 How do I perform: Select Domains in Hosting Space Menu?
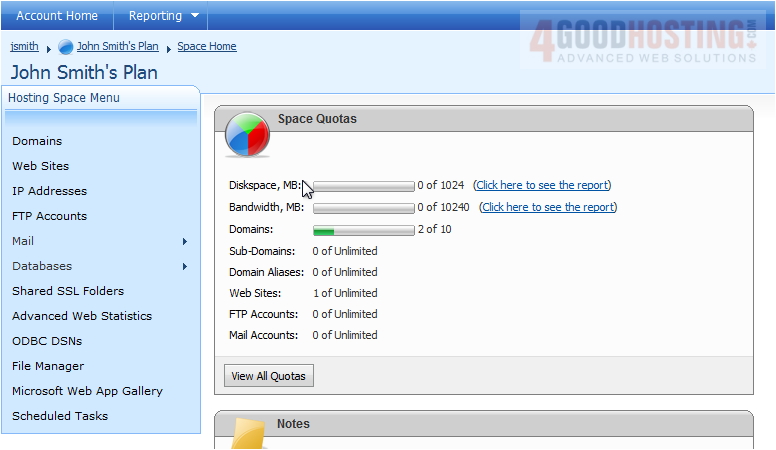point(37,141)
